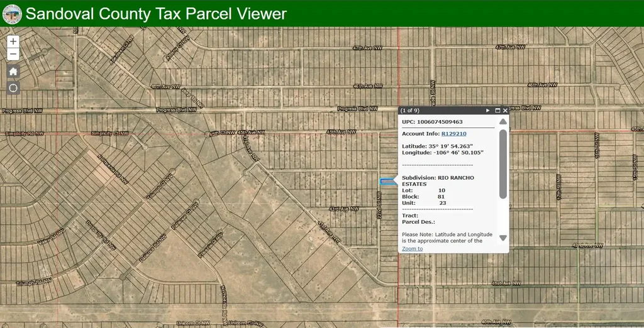Click the Home default extent button

click(x=13, y=71)
